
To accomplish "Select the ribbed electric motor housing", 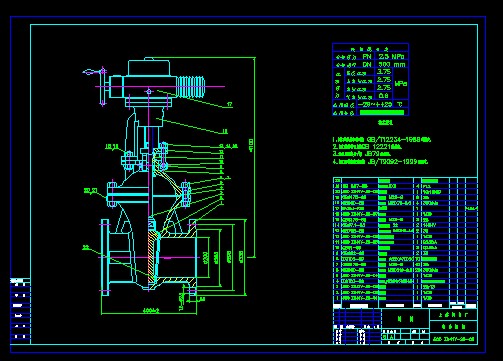I will 190,87.
